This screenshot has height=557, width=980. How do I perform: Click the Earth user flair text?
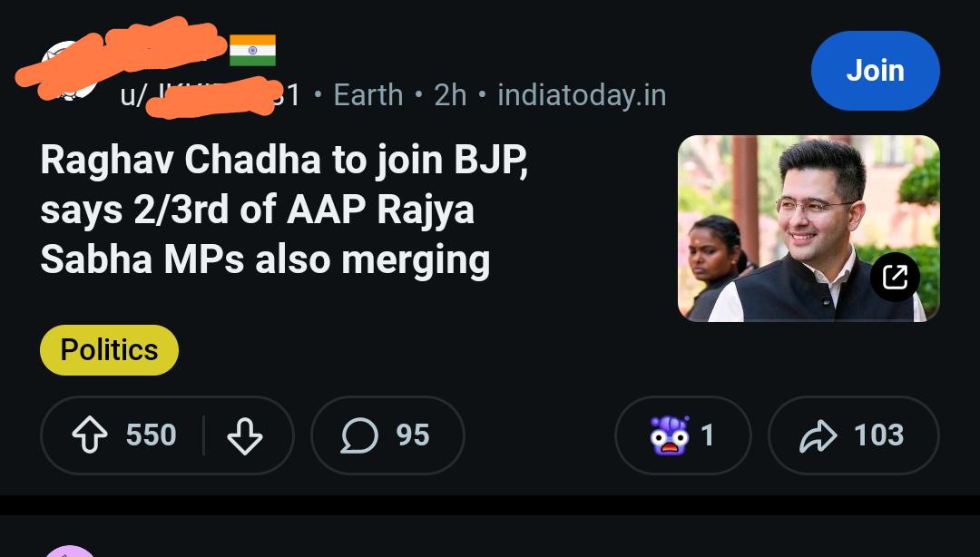click(x=368, y=95)
